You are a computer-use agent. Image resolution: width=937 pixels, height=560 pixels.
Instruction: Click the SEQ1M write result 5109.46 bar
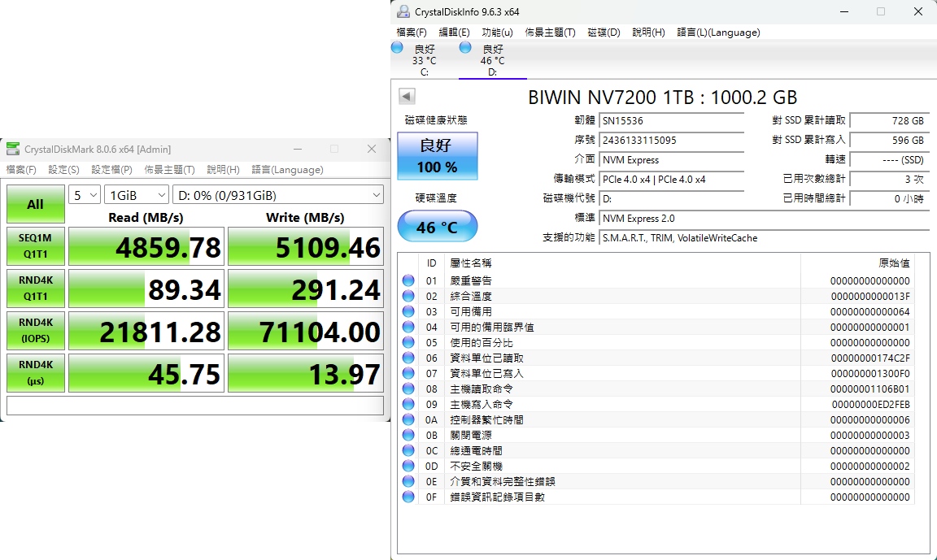click(x=306, y=246)
